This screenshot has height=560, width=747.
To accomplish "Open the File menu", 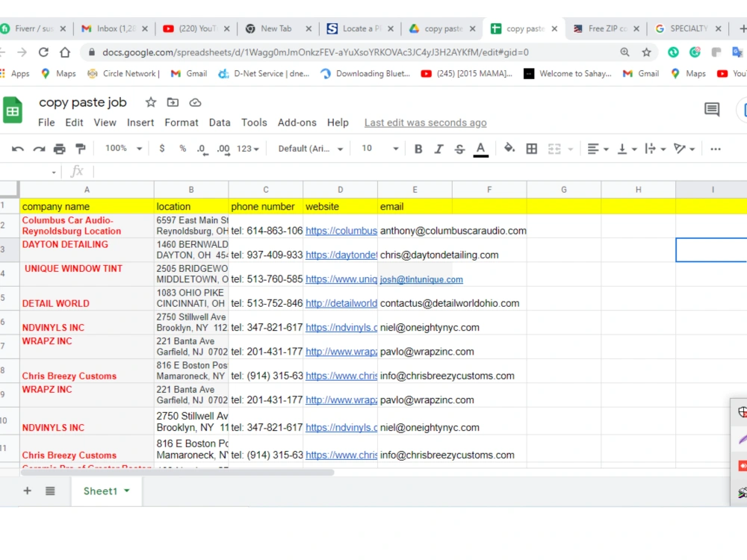I will tap(46, 123).
